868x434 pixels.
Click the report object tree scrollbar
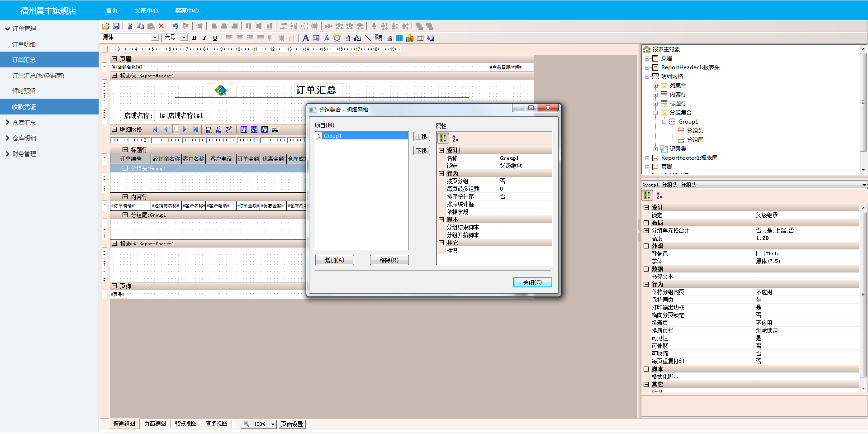coord(863,109)
